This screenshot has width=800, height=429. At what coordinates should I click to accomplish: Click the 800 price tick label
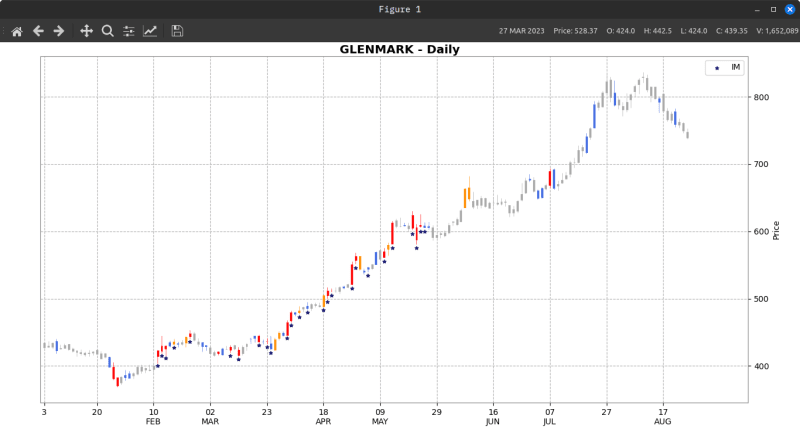[761, 97]
